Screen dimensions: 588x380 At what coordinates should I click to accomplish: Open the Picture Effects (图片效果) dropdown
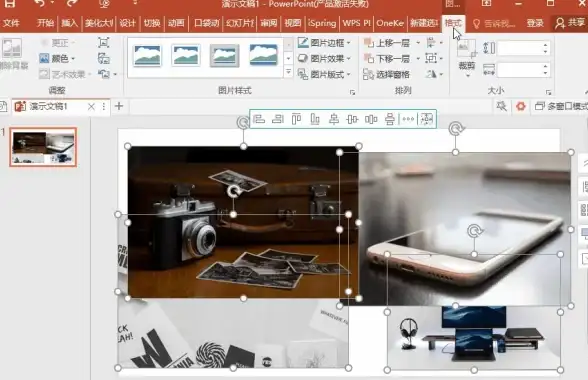coord(325,59)
